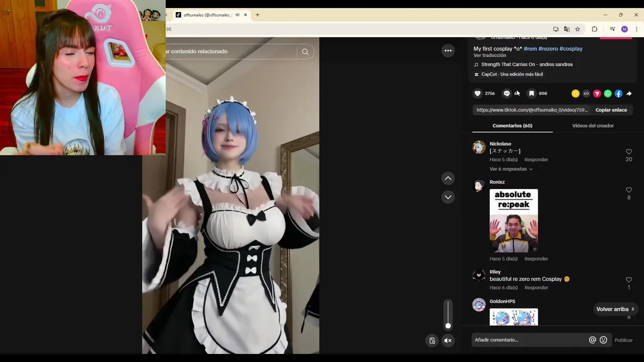Repost using the yellow repost icon
Viewport: 644px width, 362px height.
click(x=576, y=94)
